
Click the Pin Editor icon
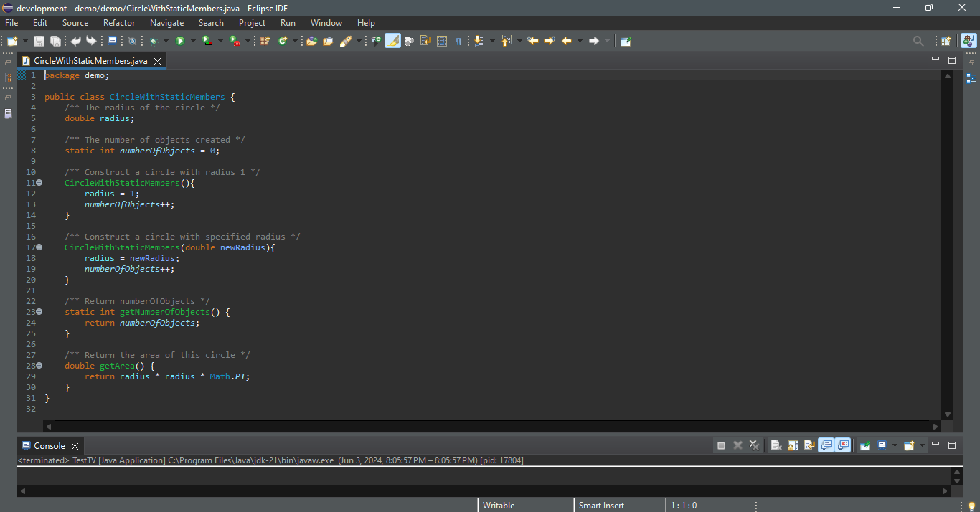click(626, 41)
